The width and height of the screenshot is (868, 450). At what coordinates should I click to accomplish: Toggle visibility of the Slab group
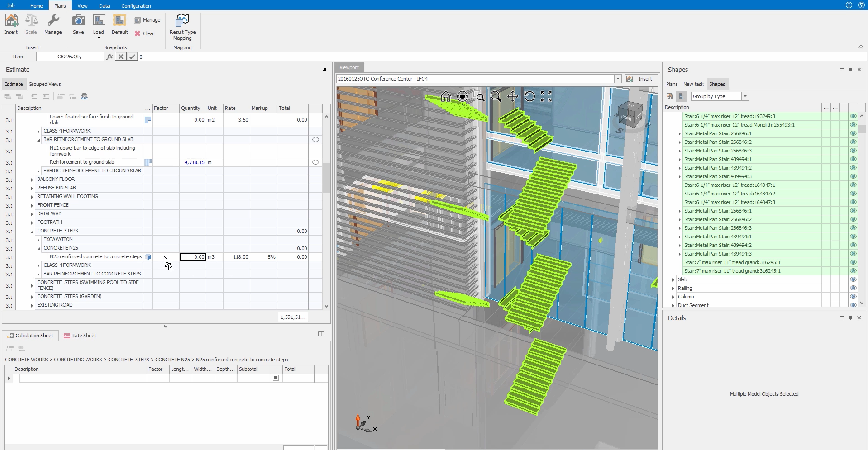coord(853,279)
